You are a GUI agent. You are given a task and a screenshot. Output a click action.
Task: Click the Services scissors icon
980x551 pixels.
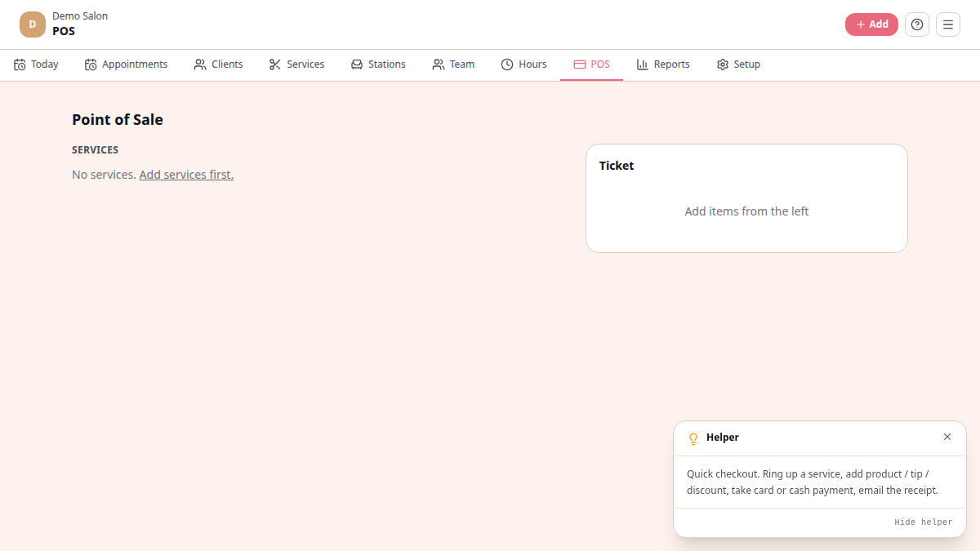[x=275, y=64]
